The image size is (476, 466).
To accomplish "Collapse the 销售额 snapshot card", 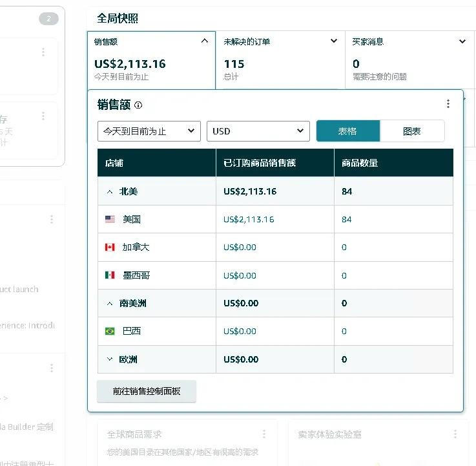I will click(x=205, y=41).
